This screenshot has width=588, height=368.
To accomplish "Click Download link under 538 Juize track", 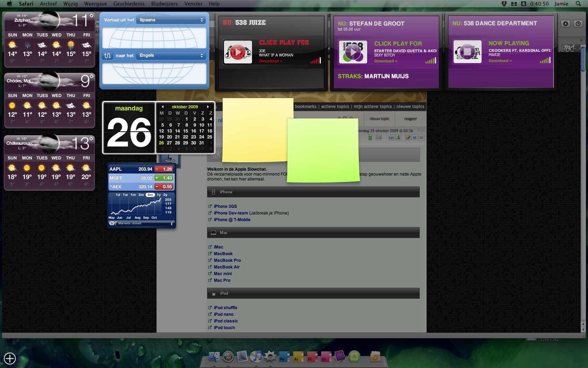I will point(271,61).
